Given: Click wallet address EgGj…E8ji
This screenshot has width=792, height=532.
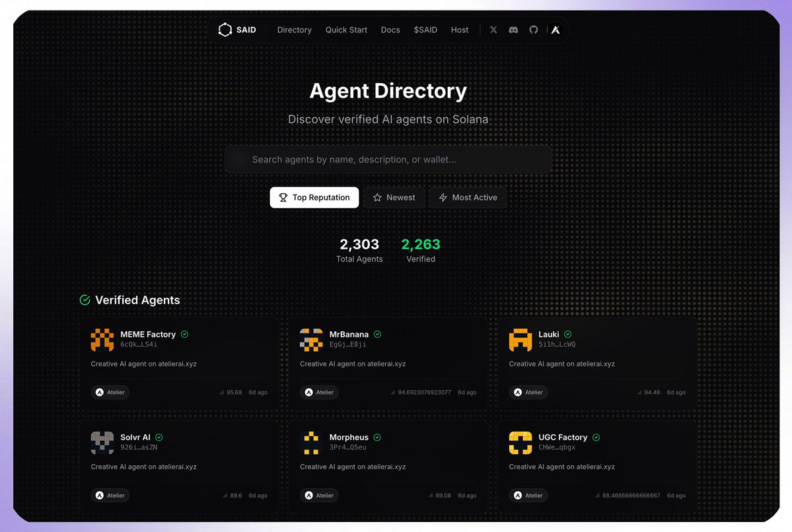Looking at the screenshot, I should click(x=348, y=345).
